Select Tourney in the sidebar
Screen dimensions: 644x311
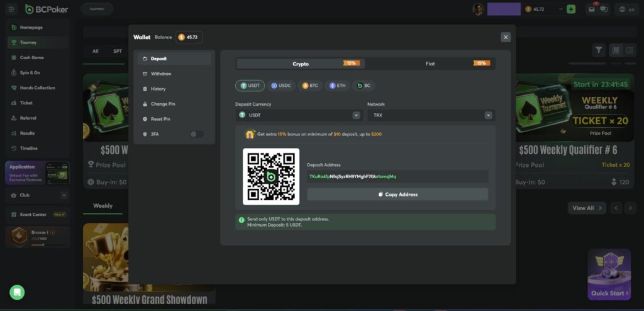click(x=37, y=42)
